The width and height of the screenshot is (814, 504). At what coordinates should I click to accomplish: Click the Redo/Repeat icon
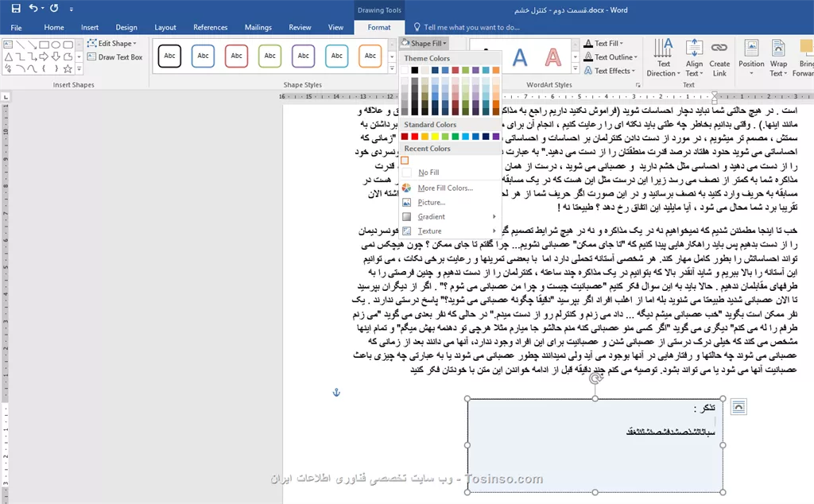tap(54, 8)
